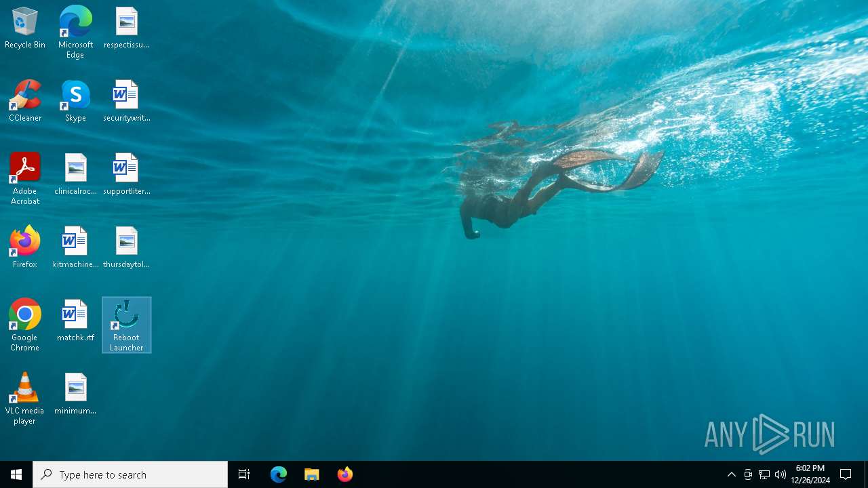Viewport: 868px width, 488px height.
Task: Select the minimum... image file
Action: coord(75,394)
